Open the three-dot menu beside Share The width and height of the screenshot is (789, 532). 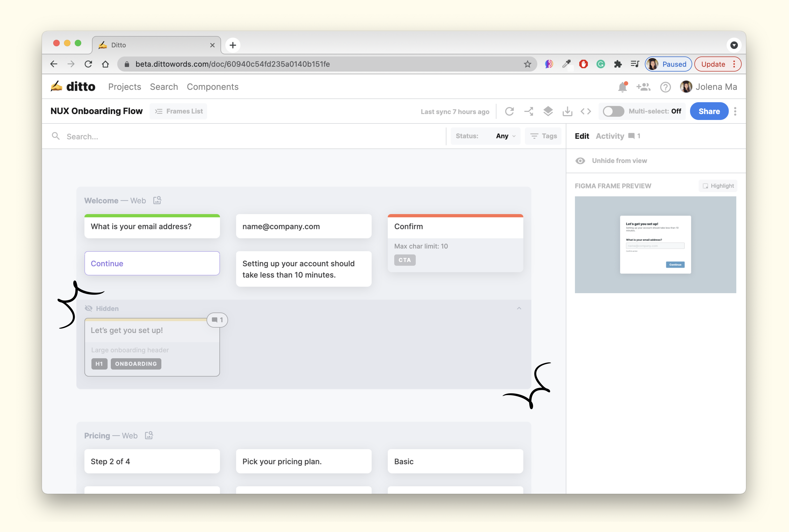pyautogui.click(x=735, y=111)
